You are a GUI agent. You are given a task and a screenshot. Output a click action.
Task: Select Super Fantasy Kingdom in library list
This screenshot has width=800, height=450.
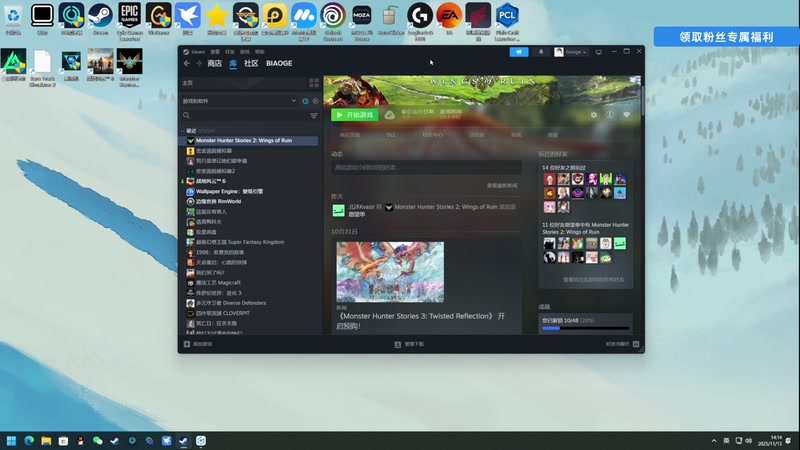coord(248,242)
